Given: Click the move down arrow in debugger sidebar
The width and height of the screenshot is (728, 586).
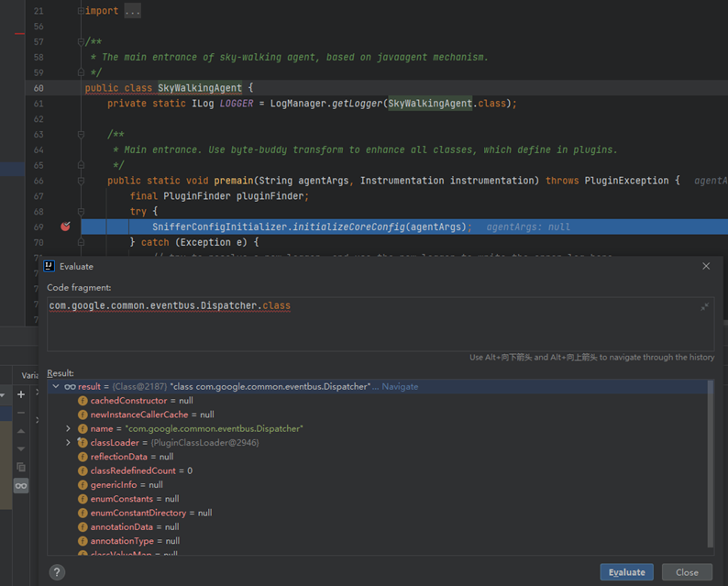Looking at the screenshot, I should pyautogui.click(x=21, y=448).
